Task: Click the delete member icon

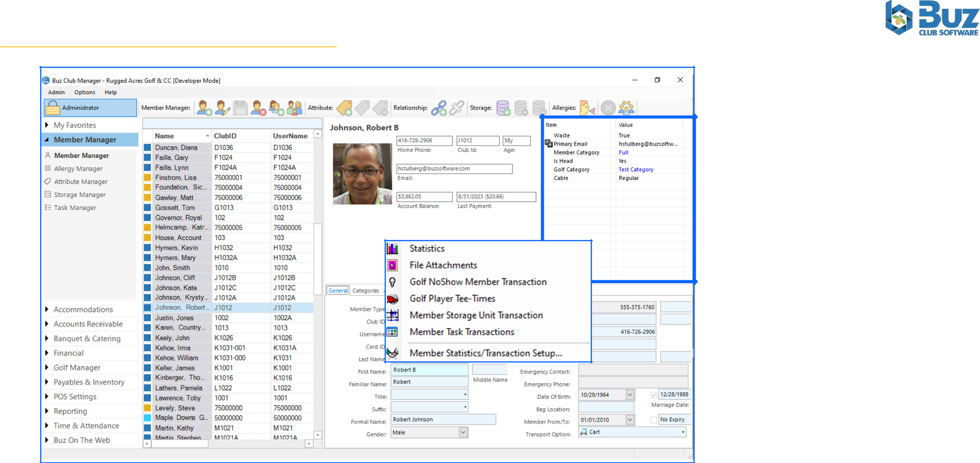Action: tap(259, 108)
